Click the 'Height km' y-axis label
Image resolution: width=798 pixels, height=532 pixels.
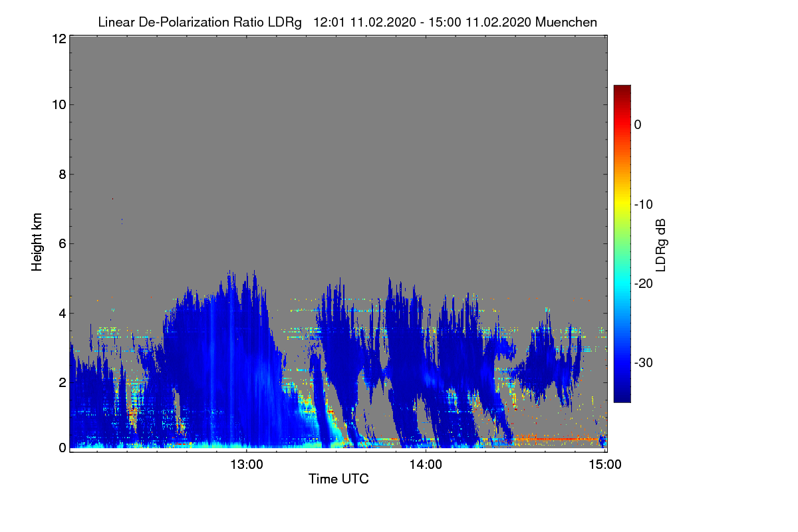click(37, 242)
